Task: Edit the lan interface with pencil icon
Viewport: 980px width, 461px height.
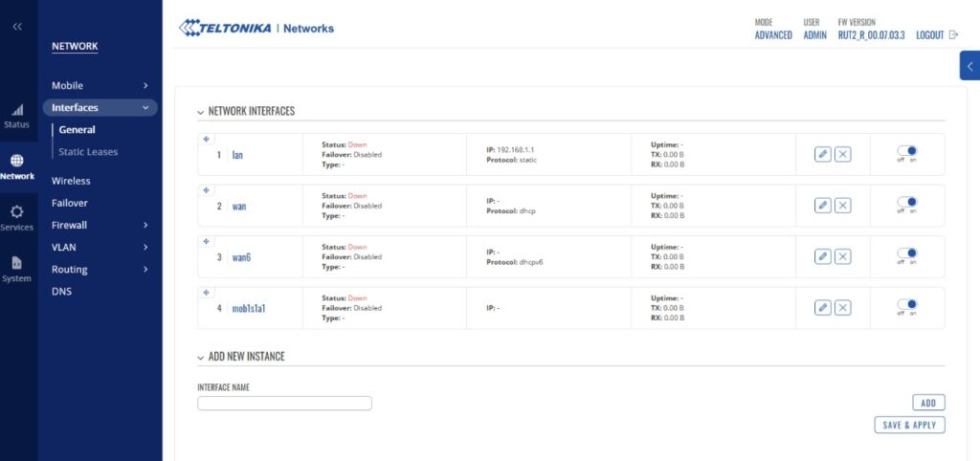Action: pyautogui.click(x=822, y=155)
